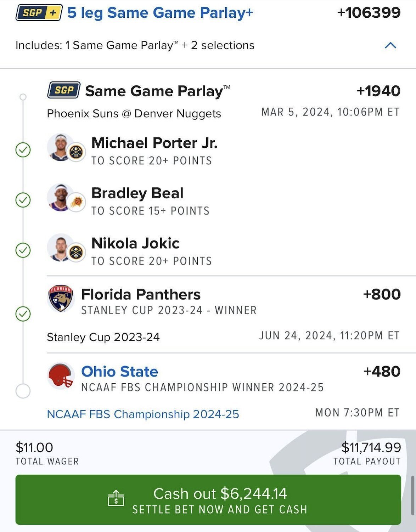Click the +106399 total odds value
The width and height of the screenshot is (416, 532).
click(369, 13)
